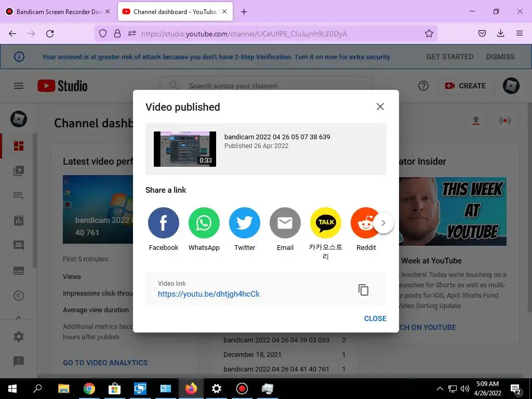The height and width of the screenshot is (399, 532).
Task: Share the video on KakaoStory
Action: pyautogui.click(x=326, y=223)
